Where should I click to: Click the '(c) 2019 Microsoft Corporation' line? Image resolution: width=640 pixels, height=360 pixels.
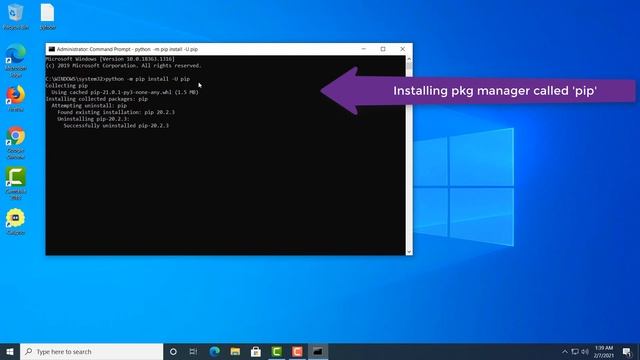click(124, 66)
